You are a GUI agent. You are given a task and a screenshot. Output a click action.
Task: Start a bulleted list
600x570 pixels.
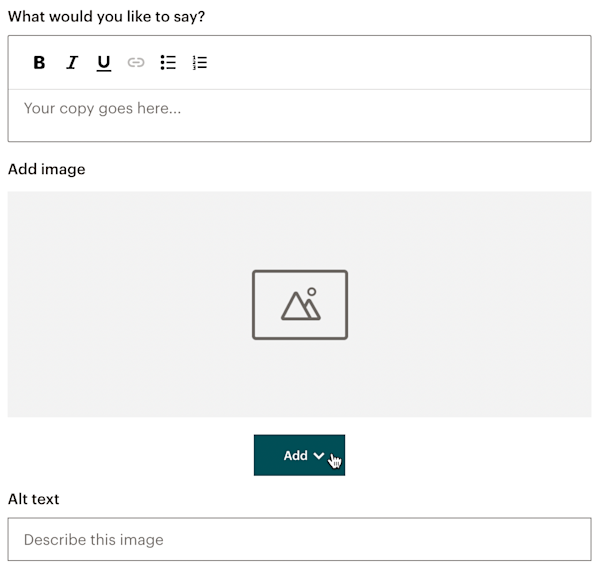point(168,62)
